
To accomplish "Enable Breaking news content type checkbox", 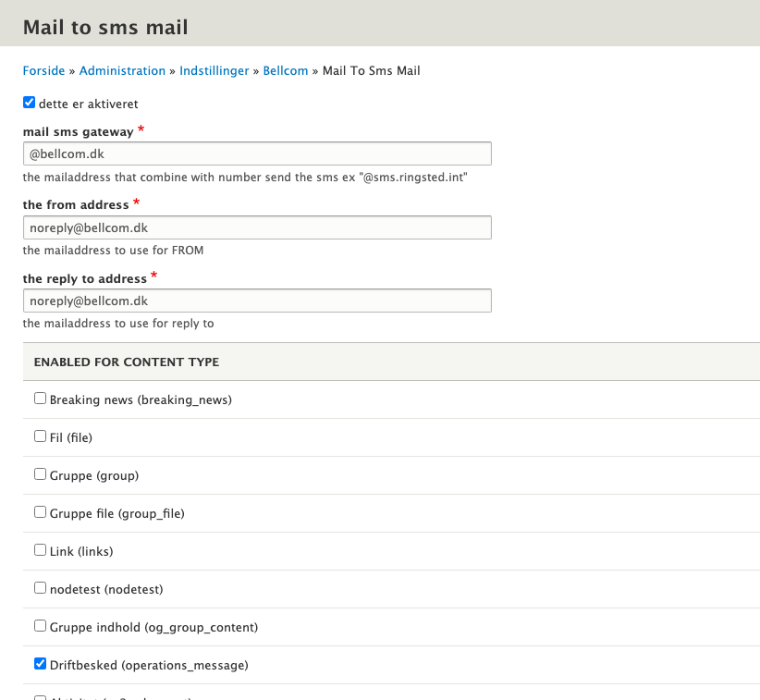I will 40,399.
